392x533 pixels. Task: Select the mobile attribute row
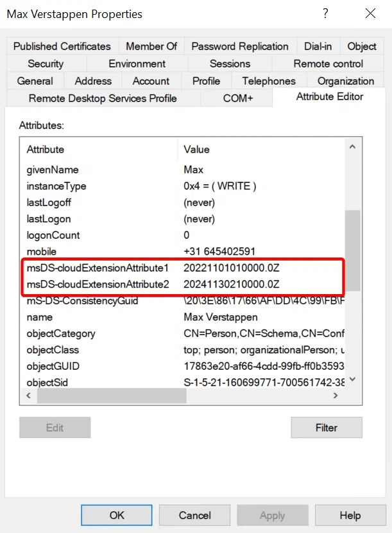pos(183,251)
